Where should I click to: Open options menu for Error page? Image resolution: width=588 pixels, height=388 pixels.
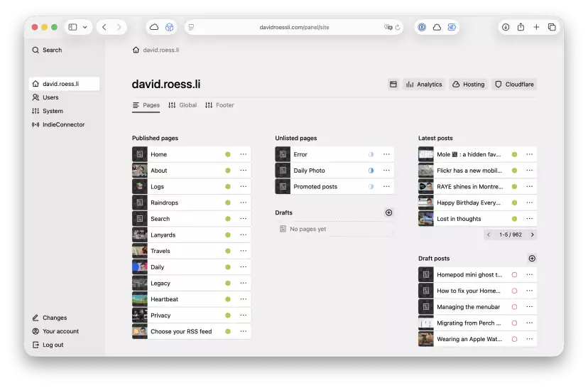coord(386,154)
